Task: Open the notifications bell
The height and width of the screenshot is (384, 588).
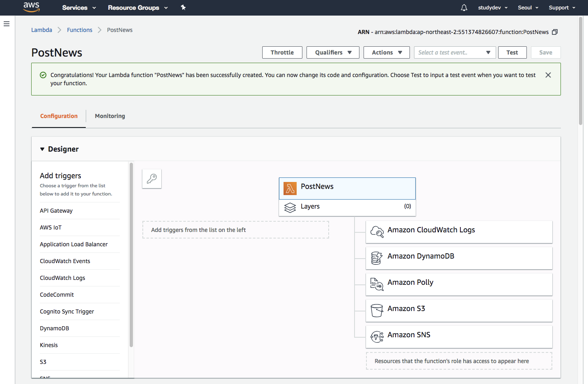Action: click(464, 8)
